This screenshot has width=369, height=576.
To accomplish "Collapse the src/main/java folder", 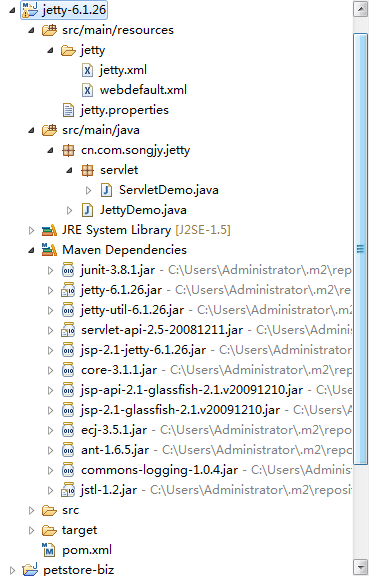I will [32, 130].
